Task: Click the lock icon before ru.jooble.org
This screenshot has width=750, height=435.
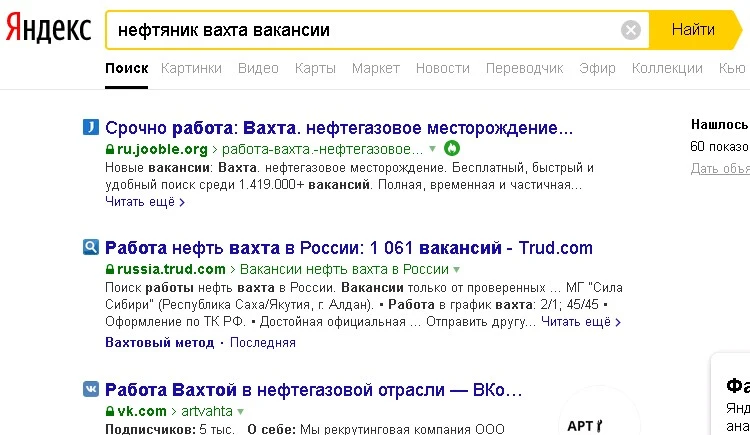Action: [x=110, y=149]
